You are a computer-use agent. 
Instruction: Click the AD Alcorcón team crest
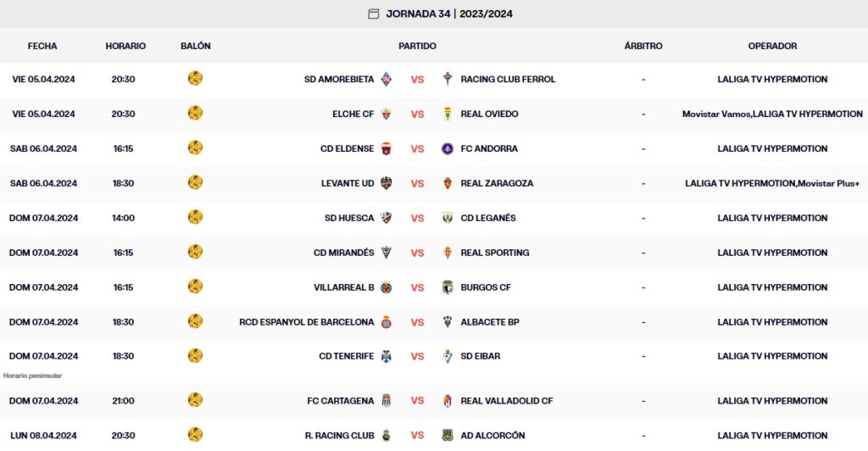[x=448, y=436]
